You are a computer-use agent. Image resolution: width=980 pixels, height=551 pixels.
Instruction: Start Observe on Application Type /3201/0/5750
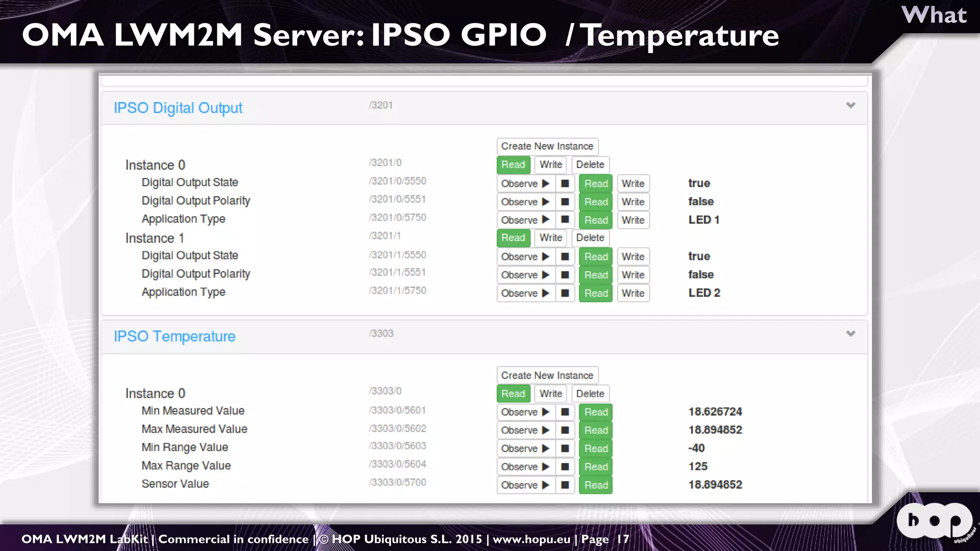tap(526, 220)
